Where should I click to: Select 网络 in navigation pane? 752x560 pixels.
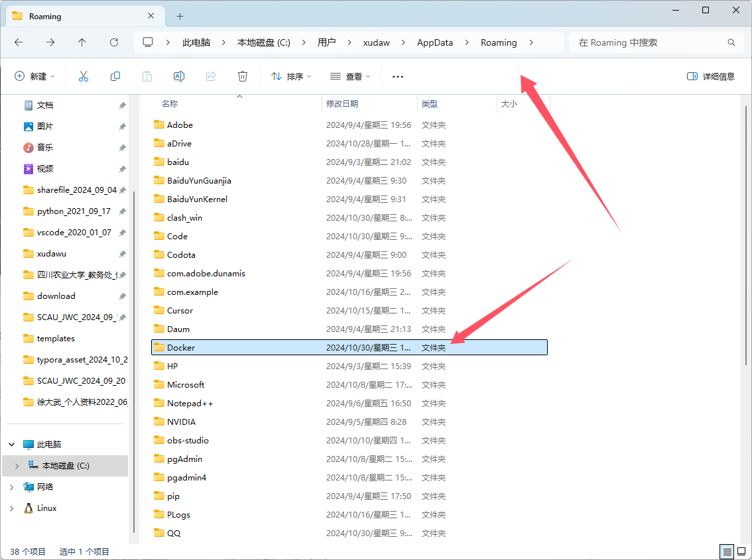pyautogui.click(x=38, y=486)
